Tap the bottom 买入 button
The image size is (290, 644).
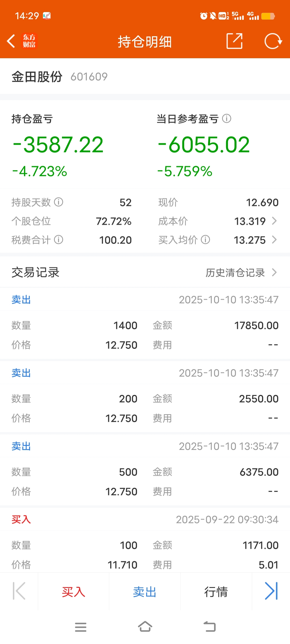(73, 592)
